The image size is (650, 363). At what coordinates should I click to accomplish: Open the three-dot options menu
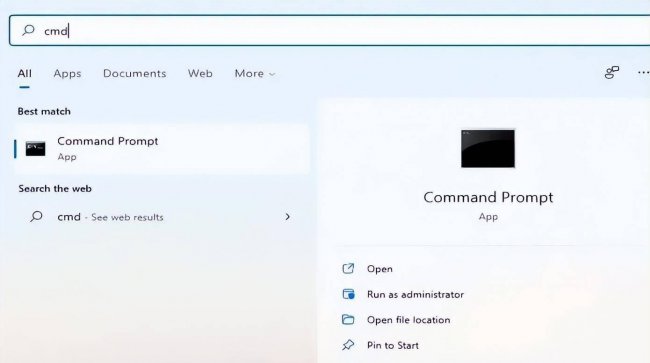pos(643,73)
